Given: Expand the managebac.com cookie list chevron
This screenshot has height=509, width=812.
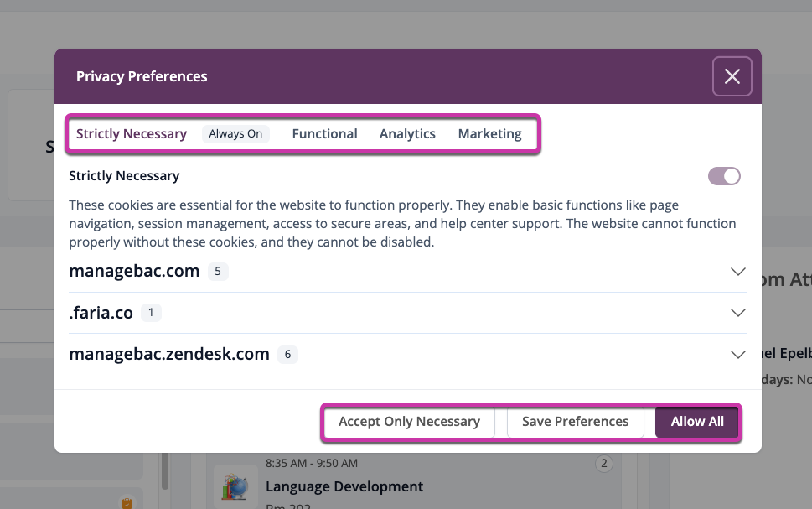Looking at the screenshot, I should [737, 272].
